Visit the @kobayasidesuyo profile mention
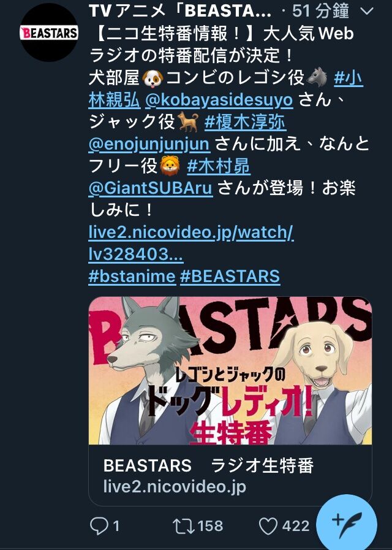The image size is (392, 550). coord(219,100)
